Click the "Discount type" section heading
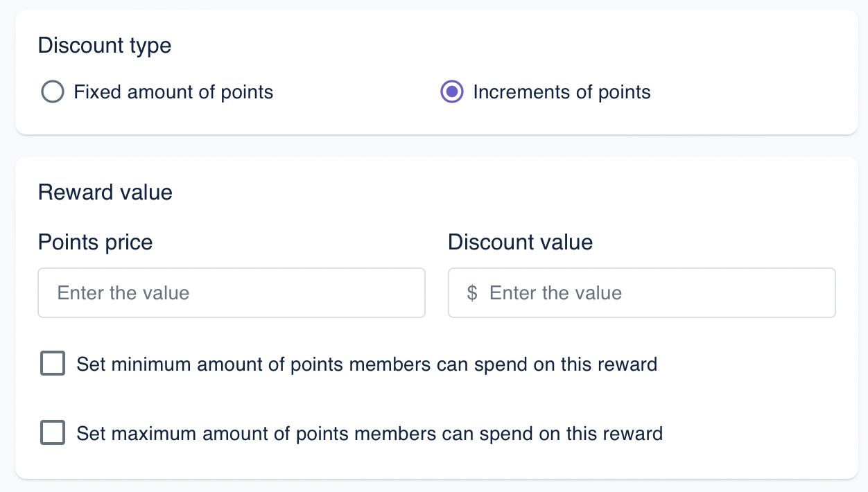This screenshot has width=868, height=492. [104, 46]
